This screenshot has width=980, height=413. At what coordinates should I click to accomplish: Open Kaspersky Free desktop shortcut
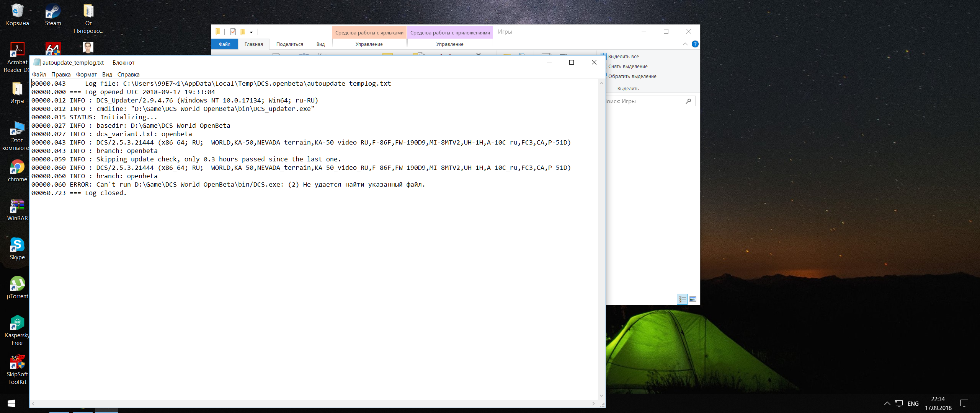pyautogui.click(x=17, y=331)
